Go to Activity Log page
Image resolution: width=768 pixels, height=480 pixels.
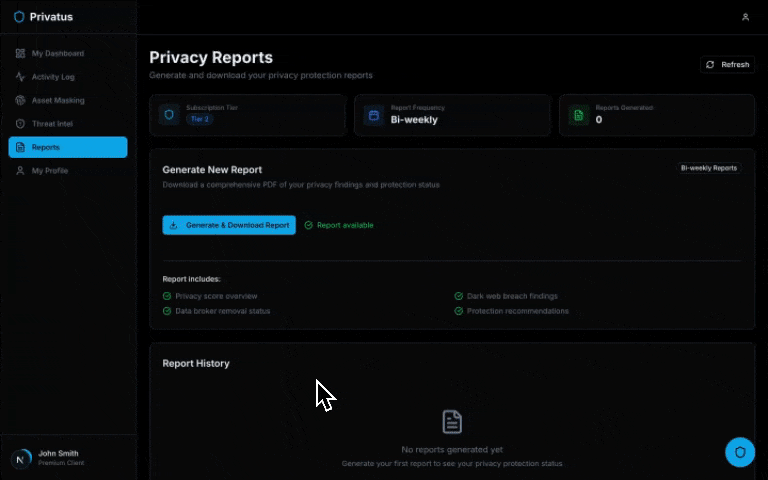(53, 77)
